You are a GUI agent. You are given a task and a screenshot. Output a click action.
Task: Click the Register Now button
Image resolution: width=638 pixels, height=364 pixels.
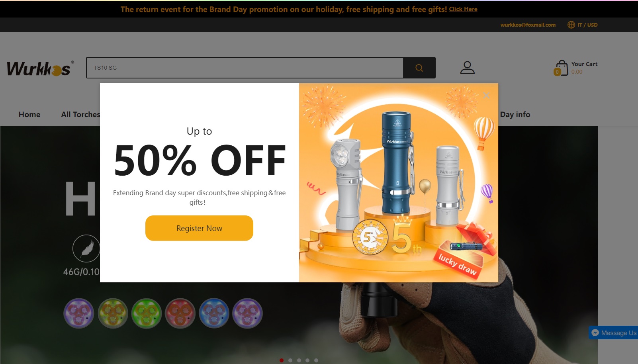(199, 228)
